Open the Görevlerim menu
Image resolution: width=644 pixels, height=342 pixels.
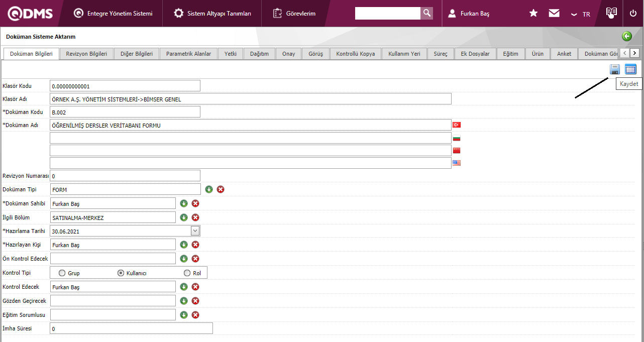(x=295, y=14)
